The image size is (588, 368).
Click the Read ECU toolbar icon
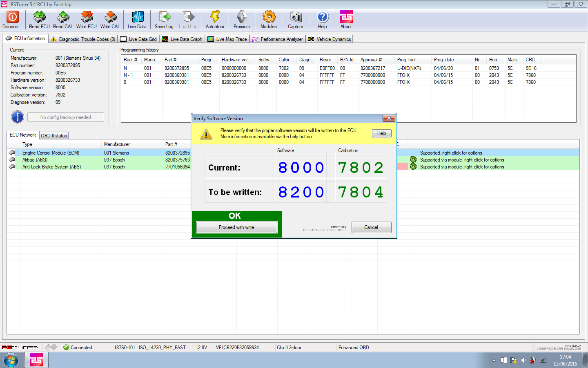[x=39, y=17]
